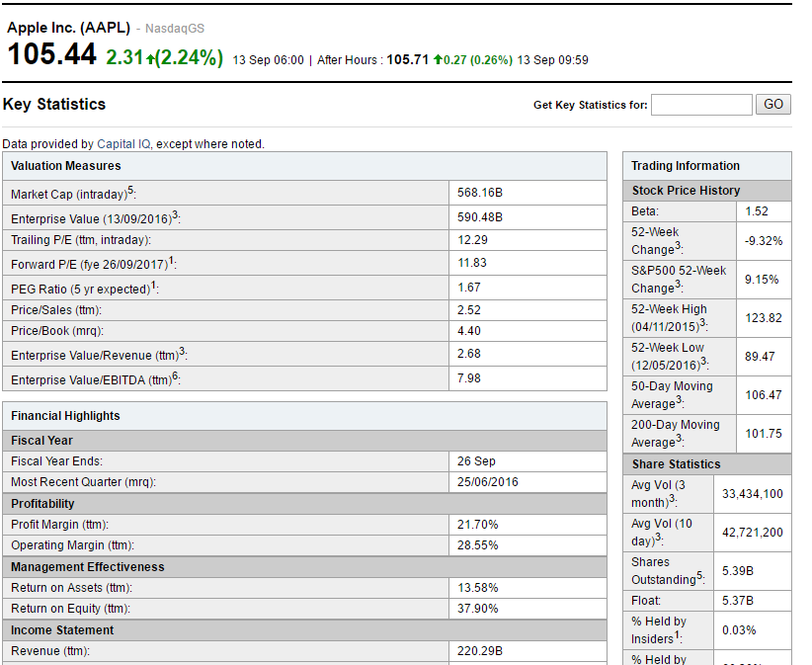This screenshot has height=665, width=812.
Task: Click the Revenue value 220.29B
Action: (479, 651)
